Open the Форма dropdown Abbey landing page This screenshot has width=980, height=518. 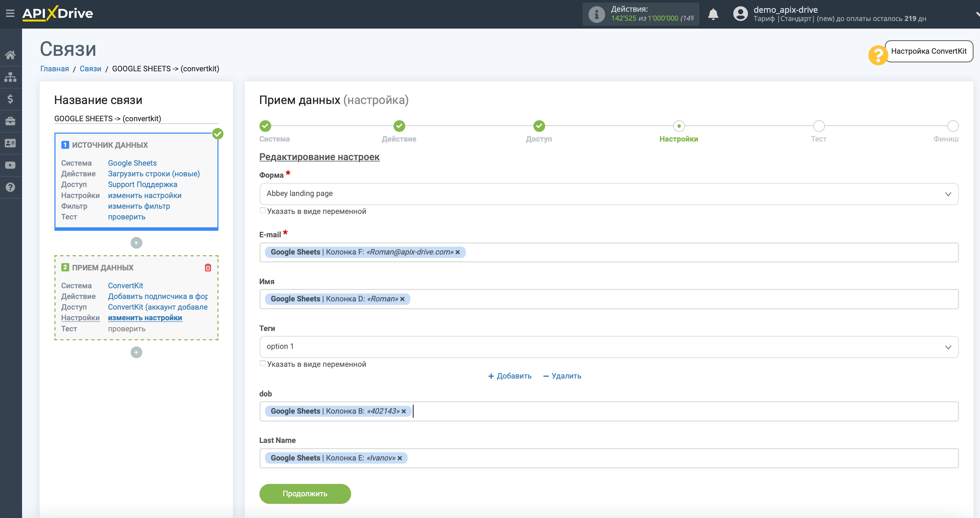(x=609, y=194)
